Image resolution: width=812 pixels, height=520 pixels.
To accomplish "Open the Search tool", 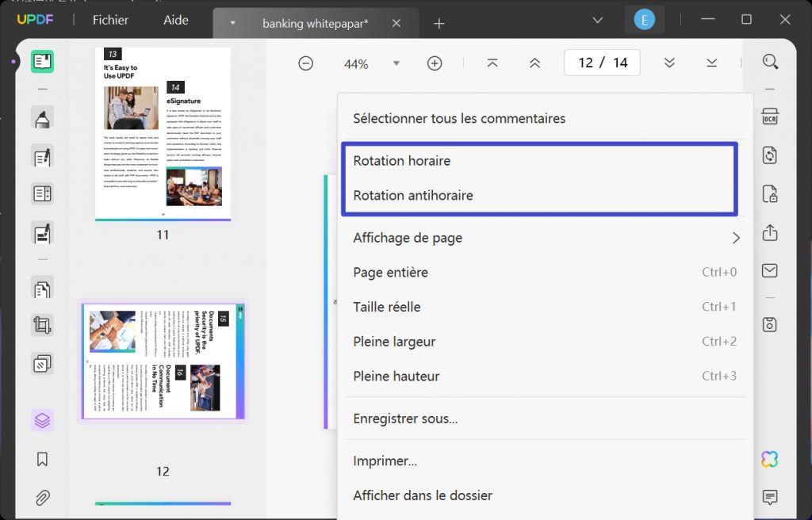I will (770, 60).
